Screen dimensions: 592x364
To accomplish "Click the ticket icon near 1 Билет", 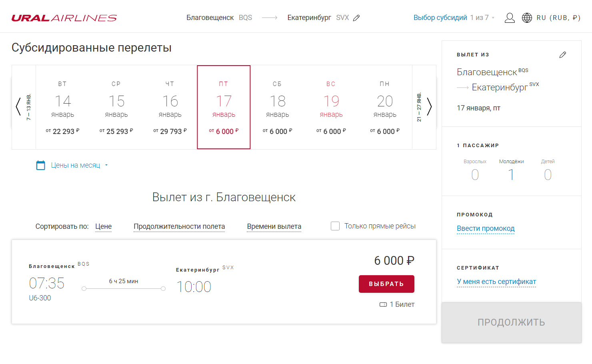I will pos(383,304).
